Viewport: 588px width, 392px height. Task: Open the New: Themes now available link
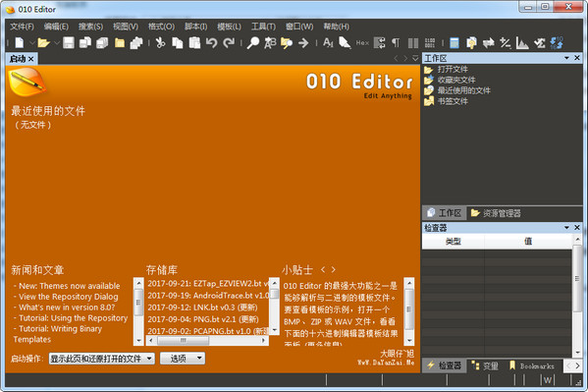tap(70, 286)
